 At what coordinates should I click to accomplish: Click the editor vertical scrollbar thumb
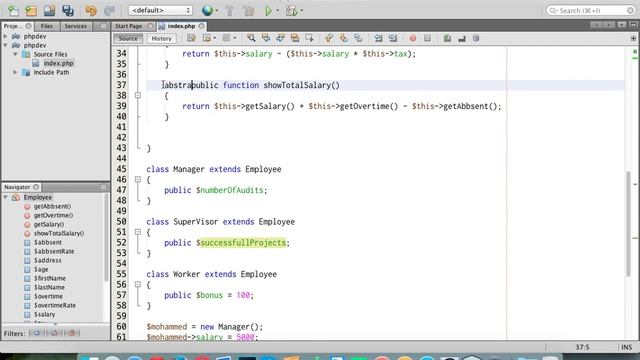(x=628, y=224)
